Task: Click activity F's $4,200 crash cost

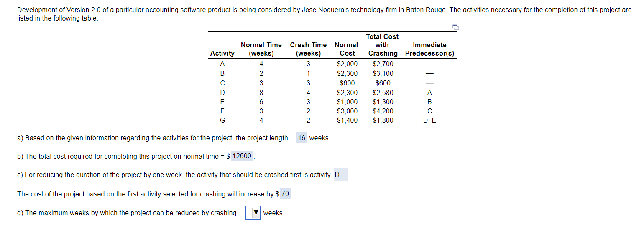Action: click(x=383, y=111)
